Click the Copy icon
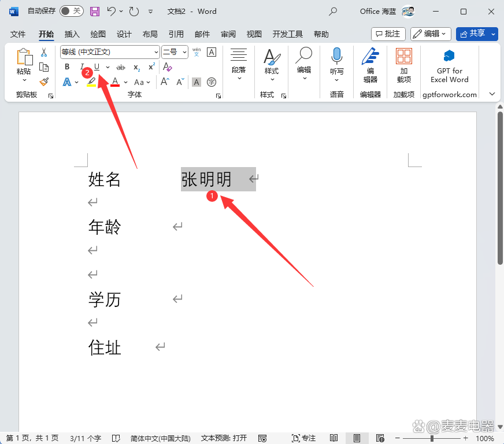This screenshot has width=504, height=444. [44, 67]
